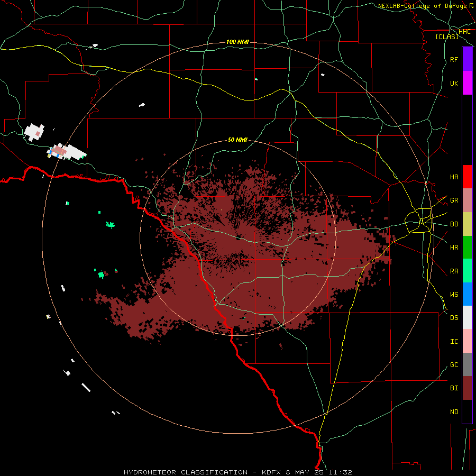Click the "HHC" product code text
The image size is (476, 476).
click(x=465, y=31)
